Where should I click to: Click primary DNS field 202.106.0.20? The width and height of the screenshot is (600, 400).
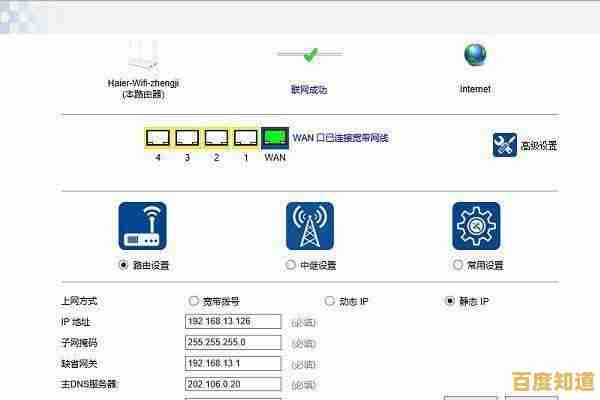(233, 384)
